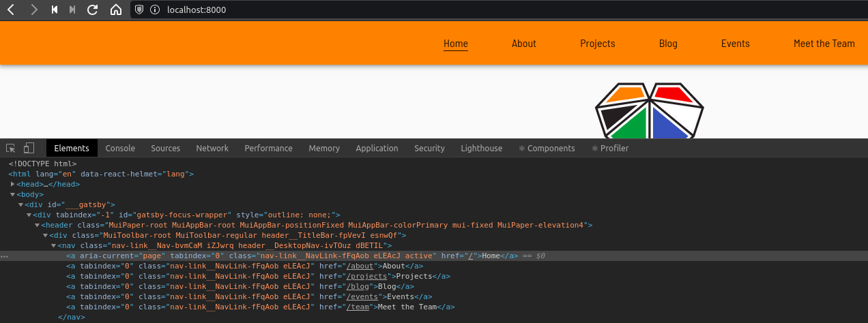Viewport: 868px width, 323px height.
Task: Select the closing </nav> tag line
Action: click(x=71, y=317)
